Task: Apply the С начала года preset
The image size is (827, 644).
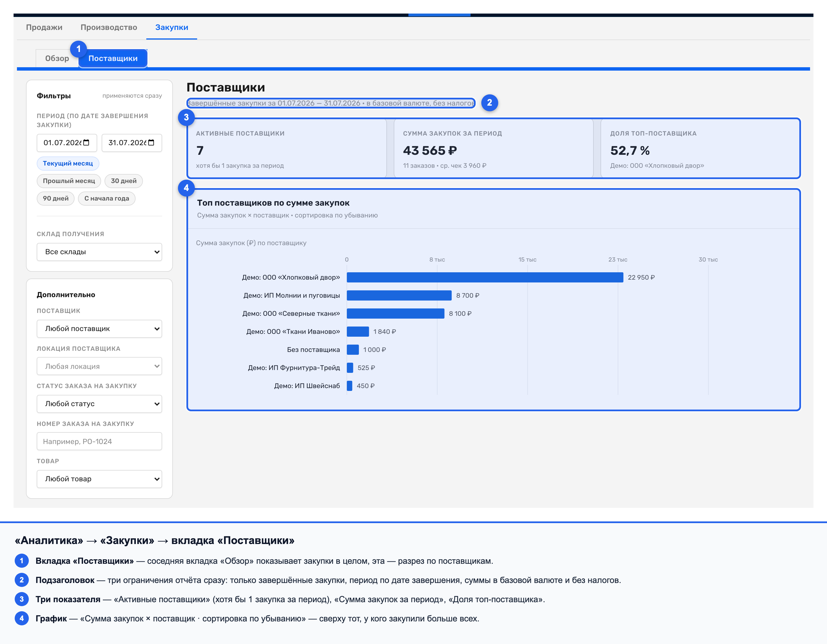Action: click(x=107, y=198)
